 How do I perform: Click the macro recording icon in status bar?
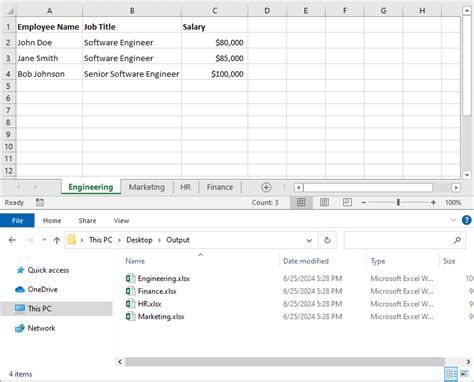click(x=40, y=202)
